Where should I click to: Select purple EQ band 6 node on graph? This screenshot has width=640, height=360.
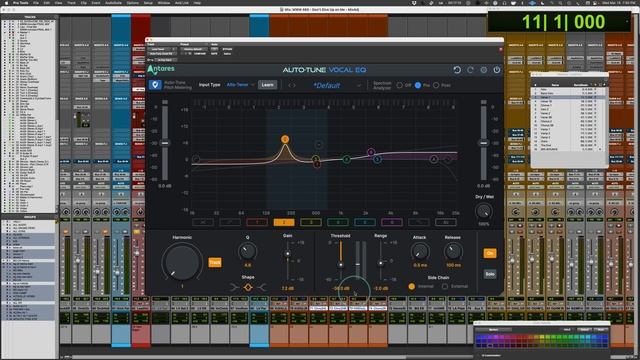[371, 152]
